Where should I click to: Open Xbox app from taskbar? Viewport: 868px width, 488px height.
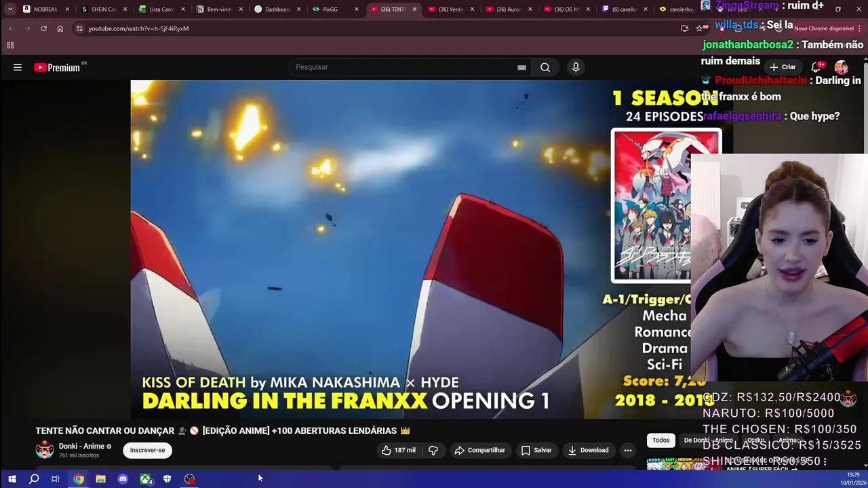tap(145, 479)
